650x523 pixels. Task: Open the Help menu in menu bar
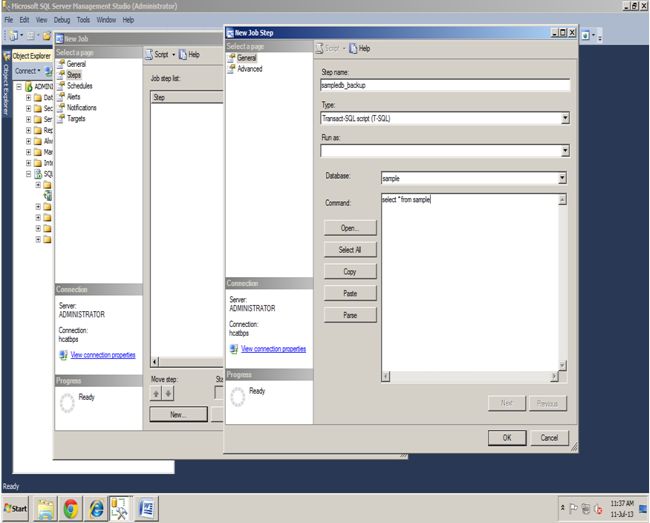click(128, 20)
